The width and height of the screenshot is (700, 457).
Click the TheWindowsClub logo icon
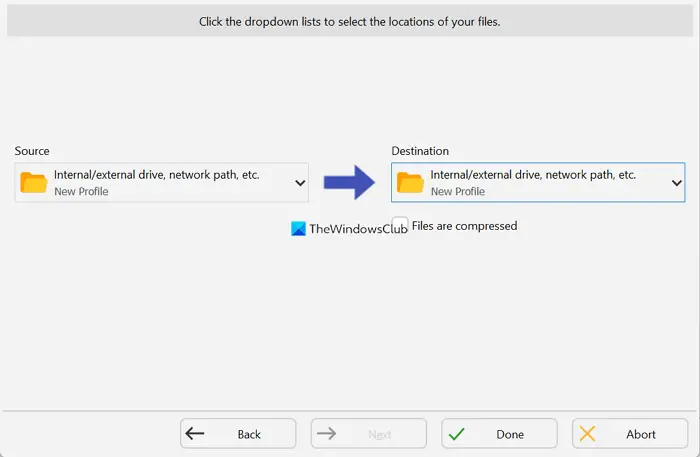[x=298, y=228]
